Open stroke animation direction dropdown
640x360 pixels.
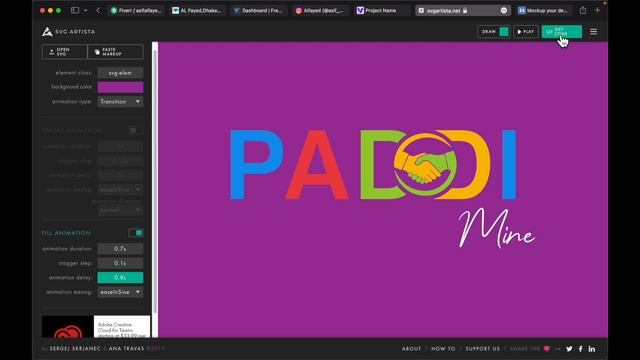click(120, 210)
